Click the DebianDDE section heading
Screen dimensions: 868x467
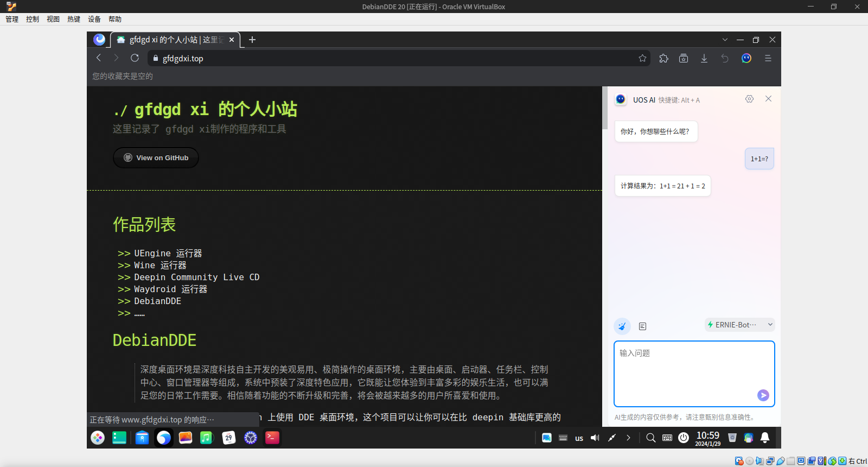tap(155, 340)
